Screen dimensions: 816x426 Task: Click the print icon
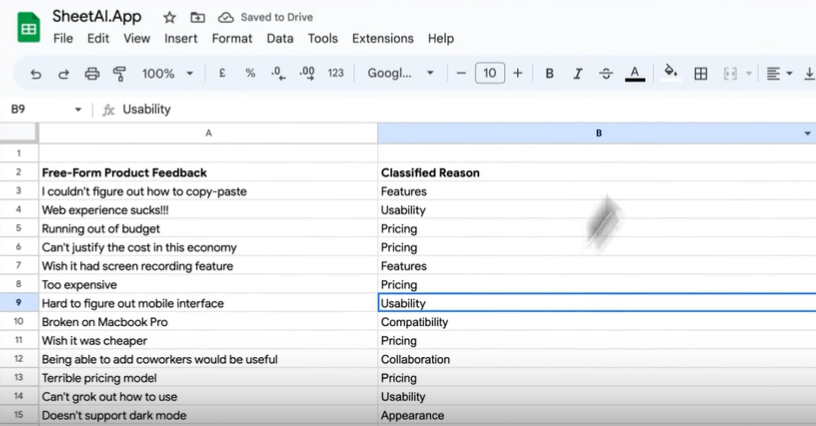pyautogui.click(x=92, y=73)
